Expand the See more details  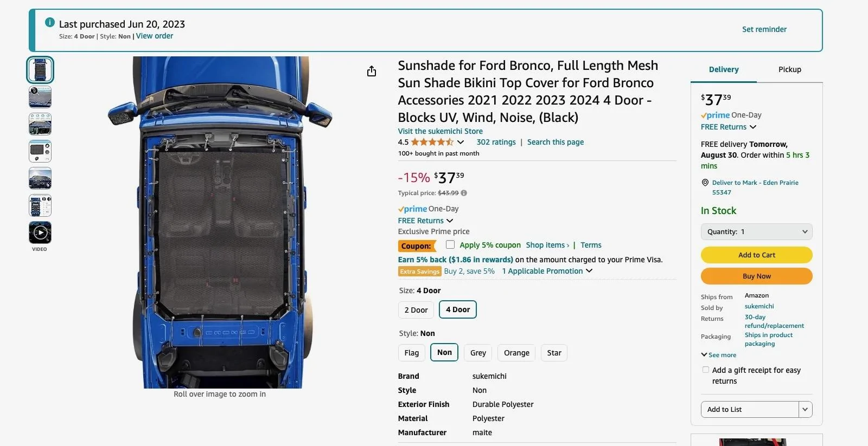(x=719, y=355)
